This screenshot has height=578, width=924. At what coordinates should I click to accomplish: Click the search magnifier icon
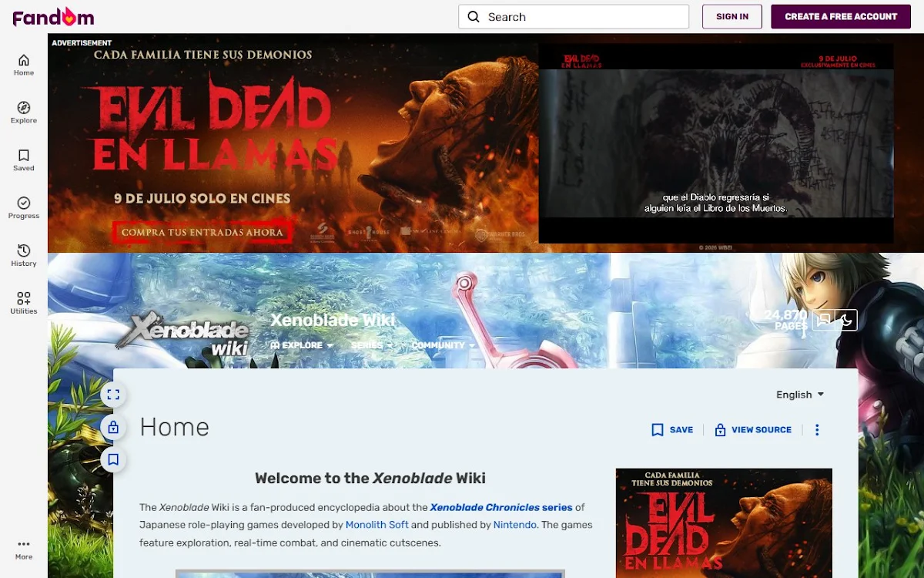(474, 16)
